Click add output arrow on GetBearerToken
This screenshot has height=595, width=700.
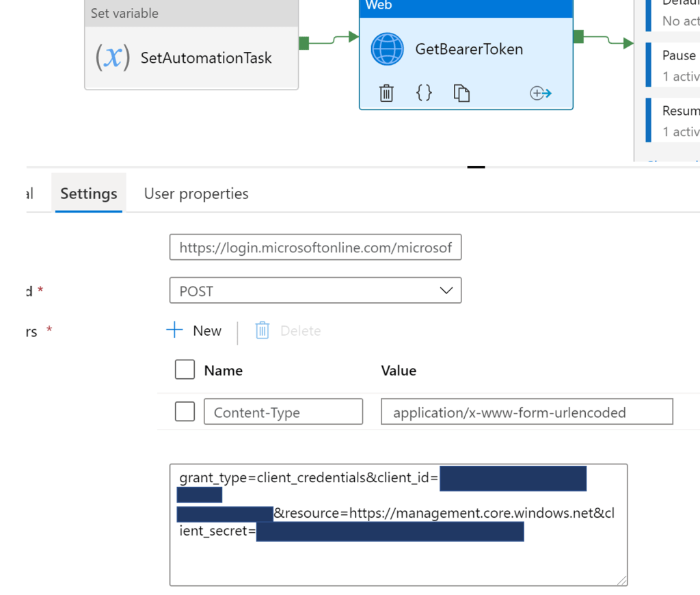(x=541, y=93)
